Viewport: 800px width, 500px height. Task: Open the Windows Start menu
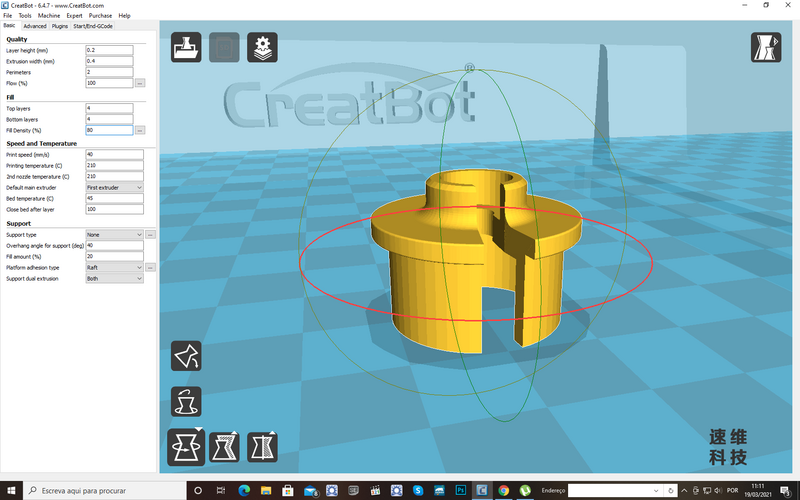[x=11, y=490]
